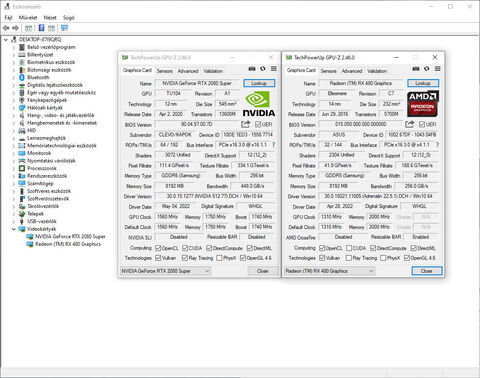Expand the Lemezmeghajtók tree node
This screenshot has width=480, height=378.
[x=14, y=138]
